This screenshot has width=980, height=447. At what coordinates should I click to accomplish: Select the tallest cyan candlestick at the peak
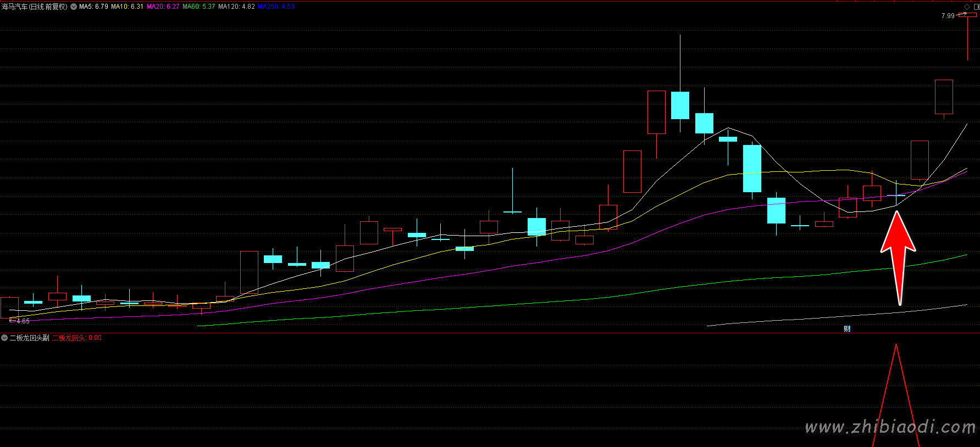pyautogui.click(x=680, y=105)
